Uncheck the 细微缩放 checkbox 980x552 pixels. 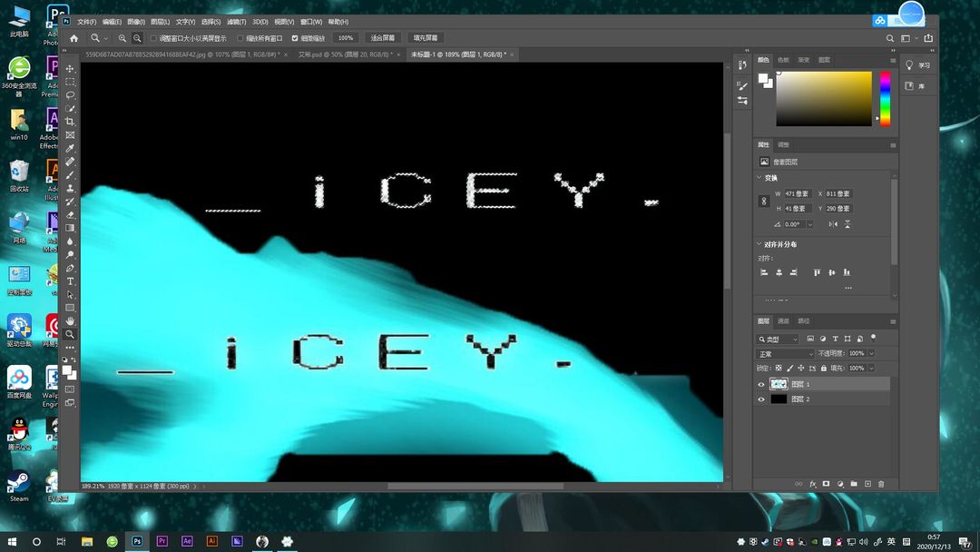tap(295, 38)
